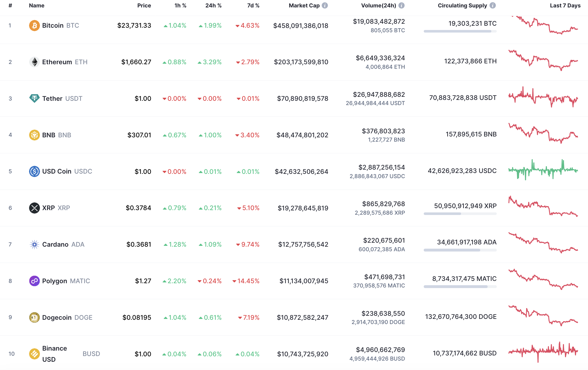Click the Bitcoin BTC logo icon

34,25
